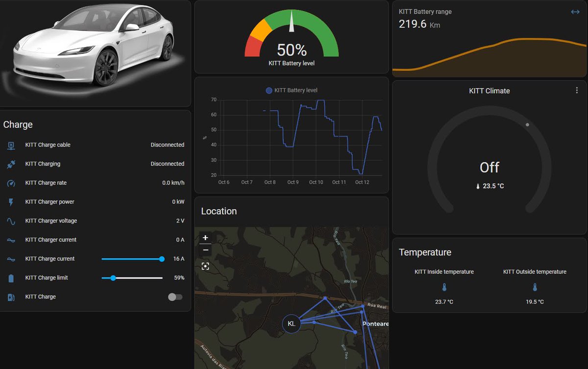Viewport: 588px width, 369px height.
Task: Click the KL marker on the map
Action: point(292,324)
